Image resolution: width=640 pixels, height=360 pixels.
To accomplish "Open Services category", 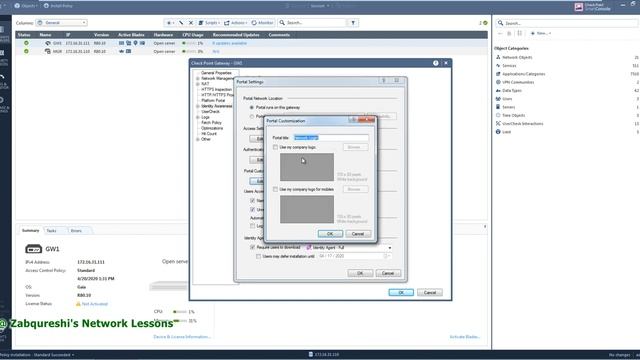I will point(509,66).
